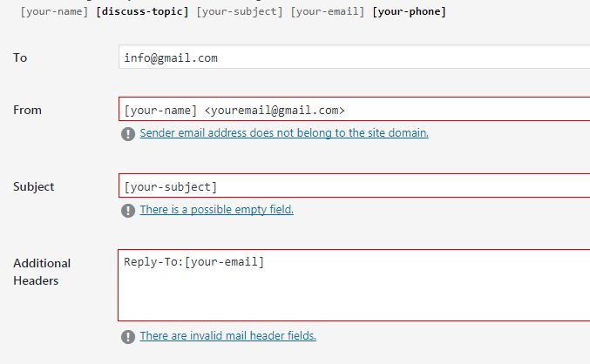Click into the Subject field with [your-subject]
The width and height of the screenshot is (590, 364).
354,185
